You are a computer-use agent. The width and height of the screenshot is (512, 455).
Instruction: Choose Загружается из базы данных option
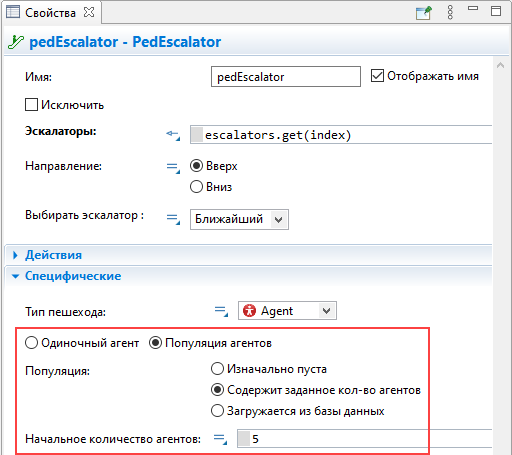tap(217, 411)
